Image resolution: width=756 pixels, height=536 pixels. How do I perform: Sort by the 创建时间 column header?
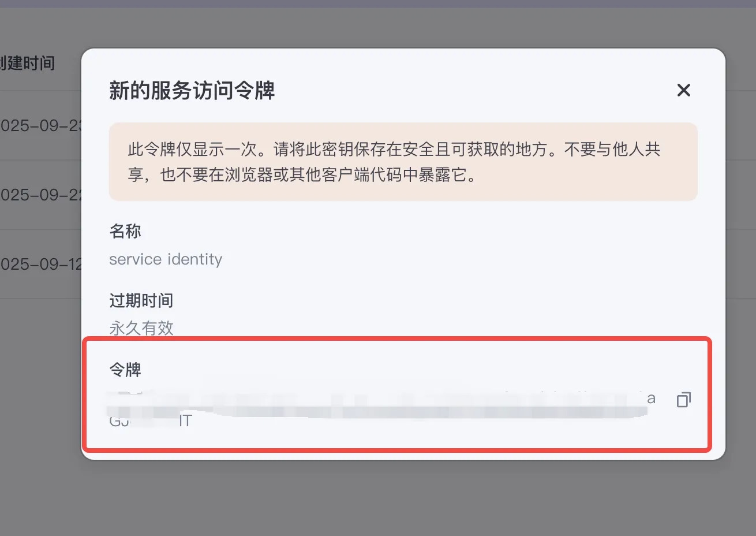point(27,63)
